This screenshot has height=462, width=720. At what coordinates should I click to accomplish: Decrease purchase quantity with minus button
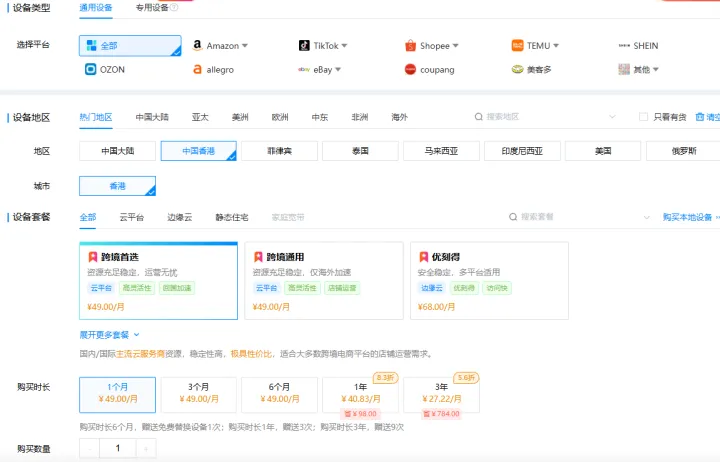click(x=90, y=448)
